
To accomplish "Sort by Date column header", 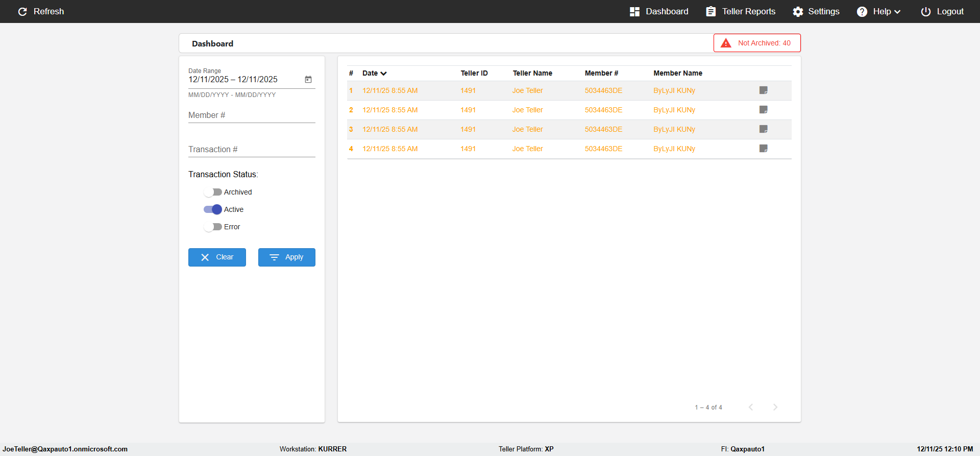I will (375, 73).
